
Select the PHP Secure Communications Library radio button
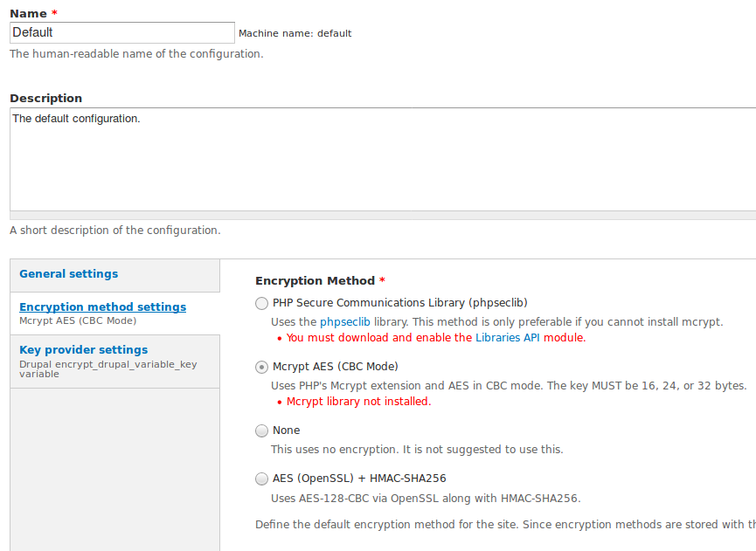(261, 303)
